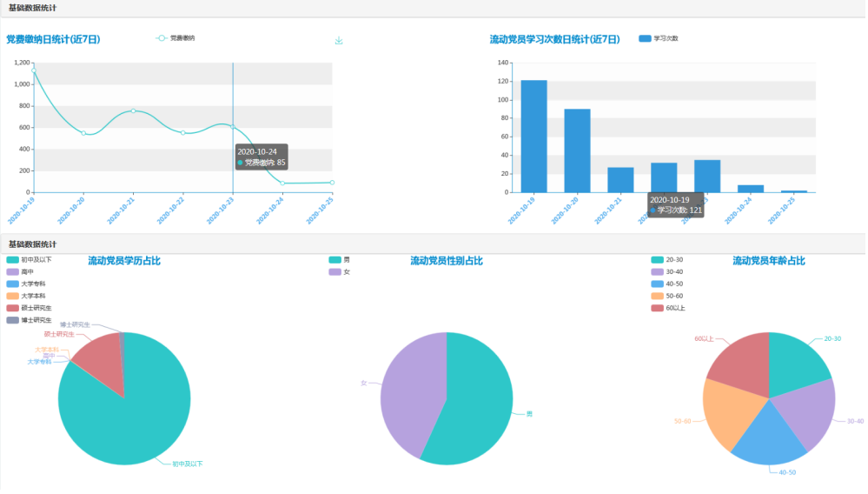Download the 党费缴纳 line chart image

[339, 40]
